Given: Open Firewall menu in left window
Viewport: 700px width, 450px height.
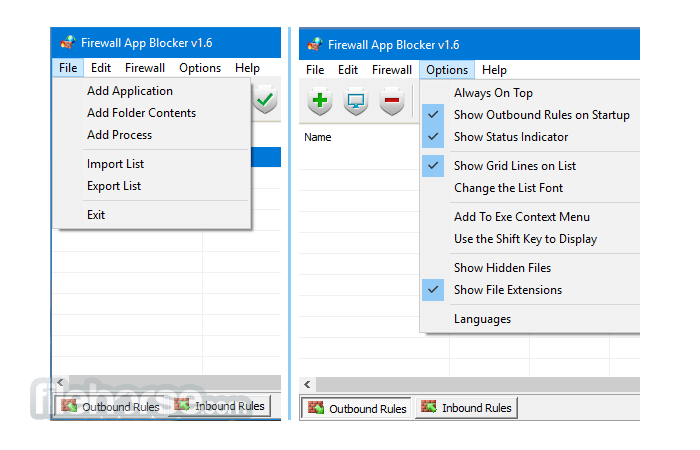Looking at the screenshot, I should (x=145, y=68).
